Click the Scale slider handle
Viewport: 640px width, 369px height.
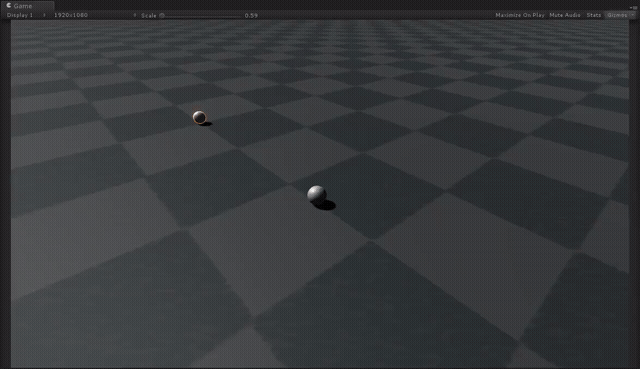[x=162, y=16]
